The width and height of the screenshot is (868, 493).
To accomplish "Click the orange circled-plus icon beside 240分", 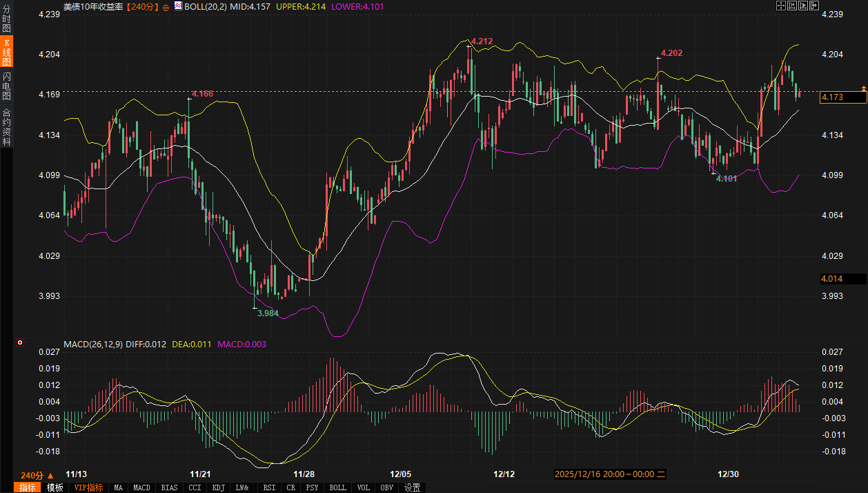I will click(165, 6).
